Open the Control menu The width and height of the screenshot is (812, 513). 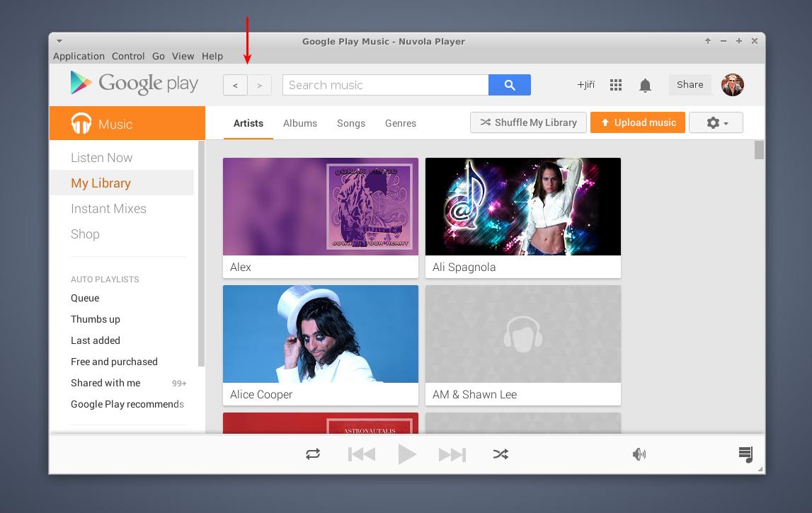[x=128, y=56]
